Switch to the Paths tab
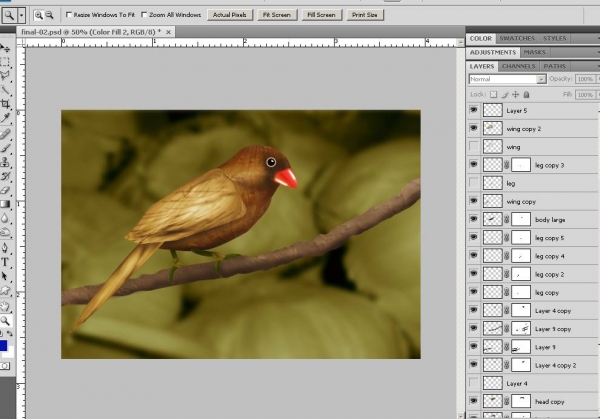This screenshot has width=600, height=419. coord(554,66)
